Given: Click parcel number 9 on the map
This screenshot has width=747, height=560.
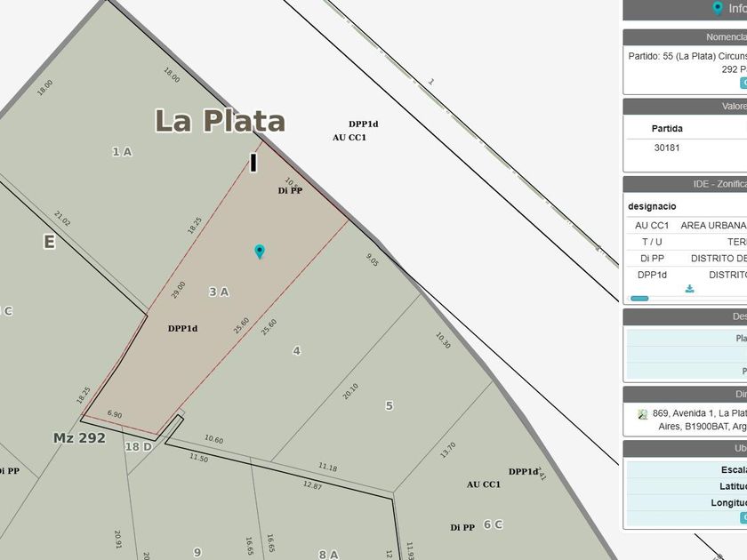Looking at the screenshot, I should tap(197, 552).
